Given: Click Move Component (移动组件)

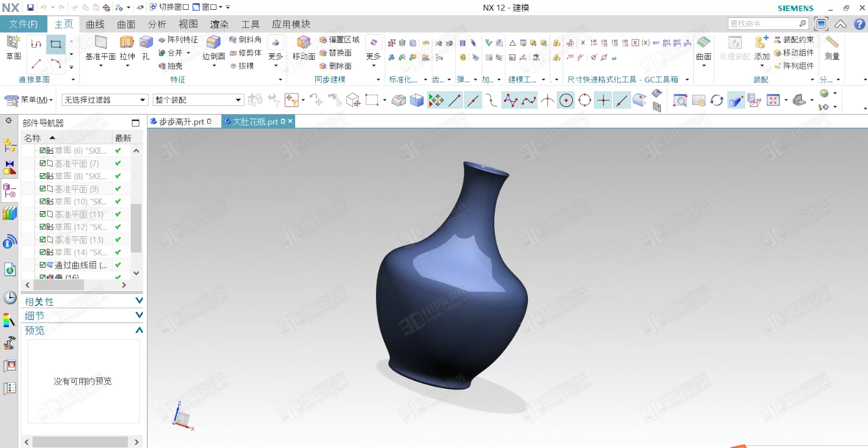Looking at the screenshot, I should point(794,53).
